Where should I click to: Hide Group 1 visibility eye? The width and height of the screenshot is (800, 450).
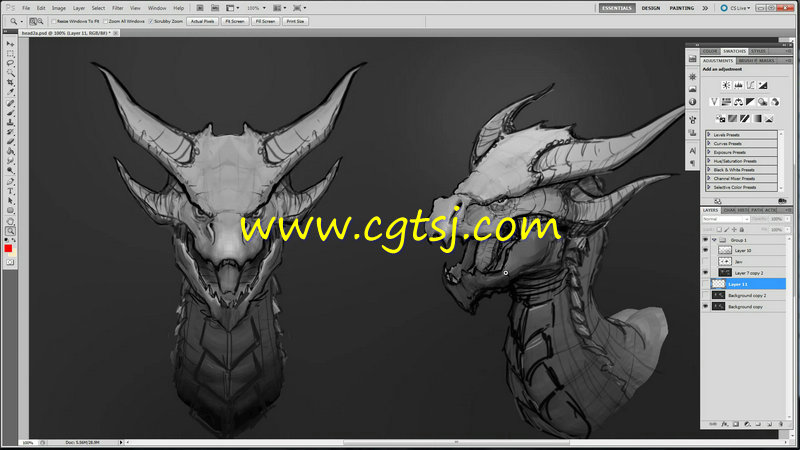coord(706,240)
